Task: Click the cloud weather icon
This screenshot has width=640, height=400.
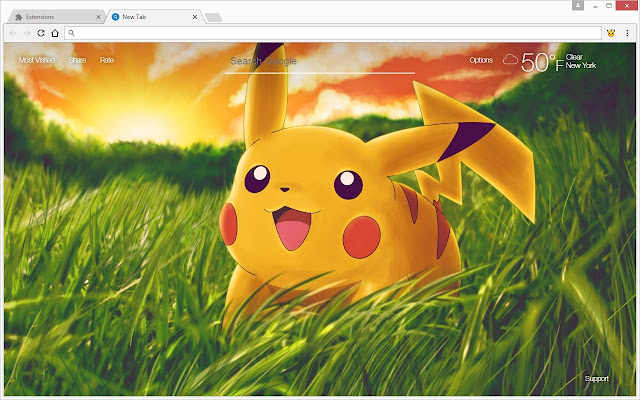Action: 510,60
